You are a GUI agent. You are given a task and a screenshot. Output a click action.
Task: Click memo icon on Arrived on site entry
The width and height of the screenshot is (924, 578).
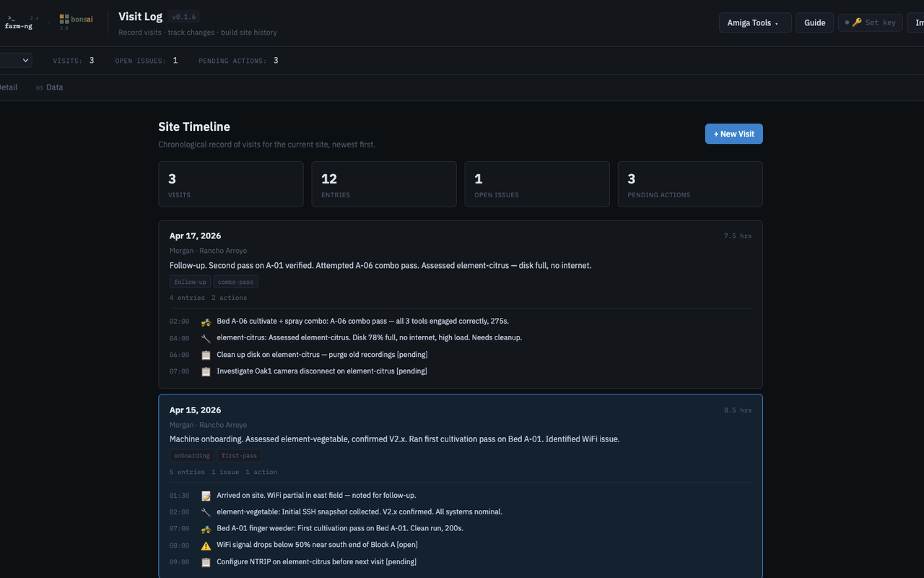point(206,496)
